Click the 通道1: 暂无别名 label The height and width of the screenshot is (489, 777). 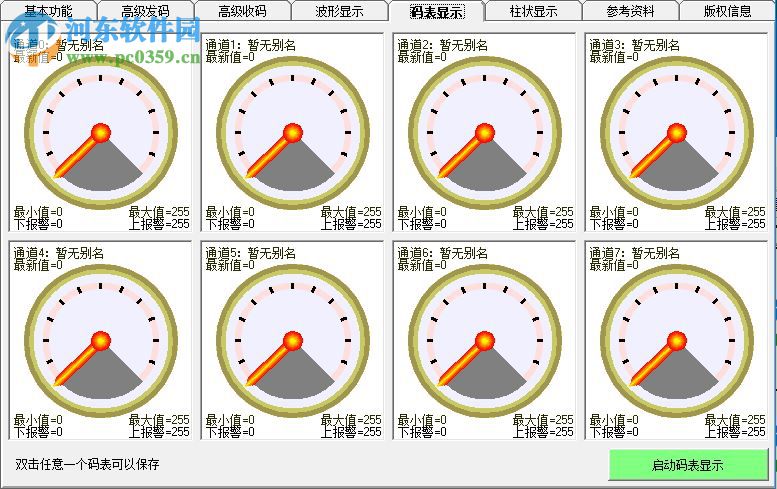coord(251,45)
